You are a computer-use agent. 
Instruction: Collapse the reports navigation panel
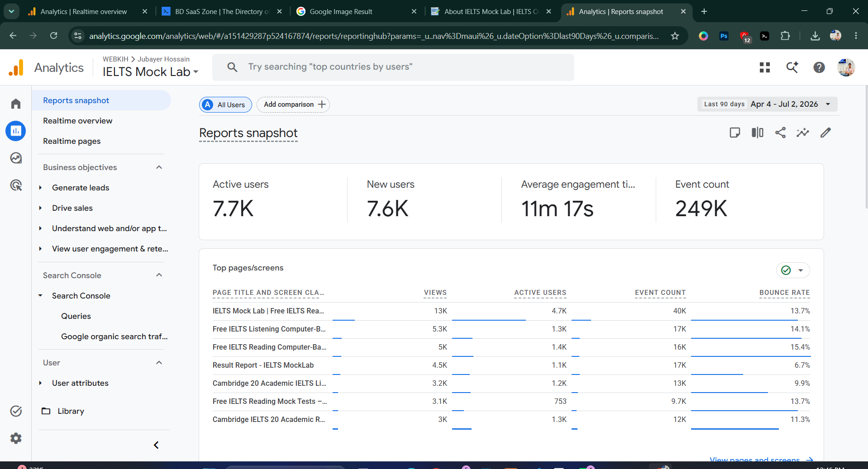point(156,445)
